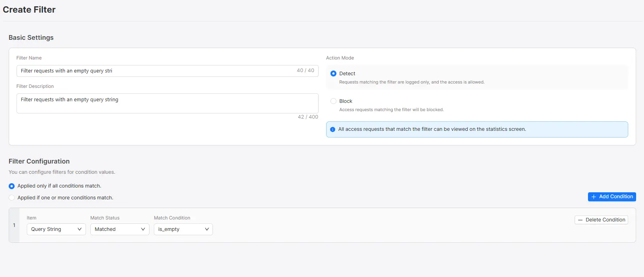644x277 pixels.
Task: Expand the Match Status dropdown
Action: (119, 229)
